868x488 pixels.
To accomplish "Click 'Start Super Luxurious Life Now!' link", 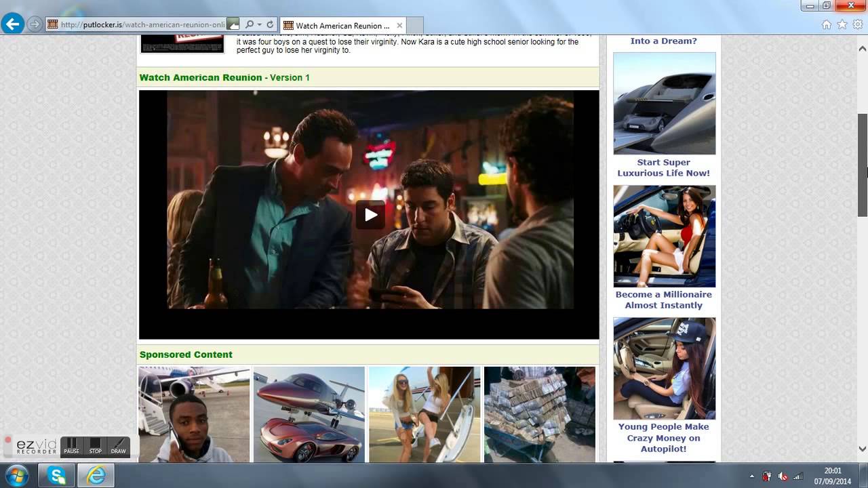I will click(x=664, y=167).
